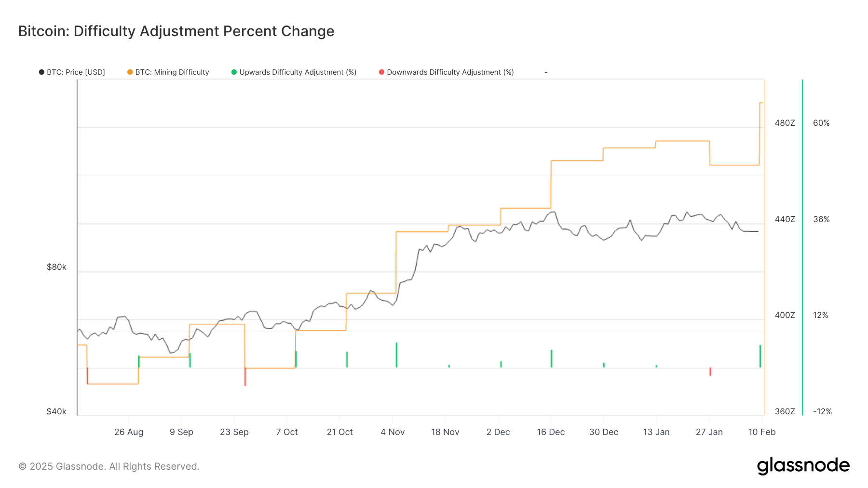Click the black BTC Price legend dot
This screenshot has height=488, width=868.
(x=41, y=72)
